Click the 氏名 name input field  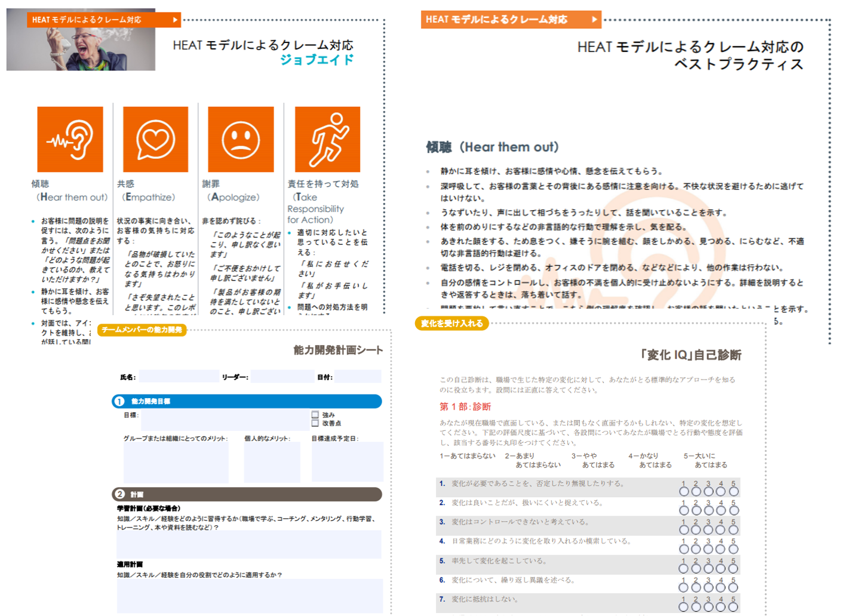point(179,377)
